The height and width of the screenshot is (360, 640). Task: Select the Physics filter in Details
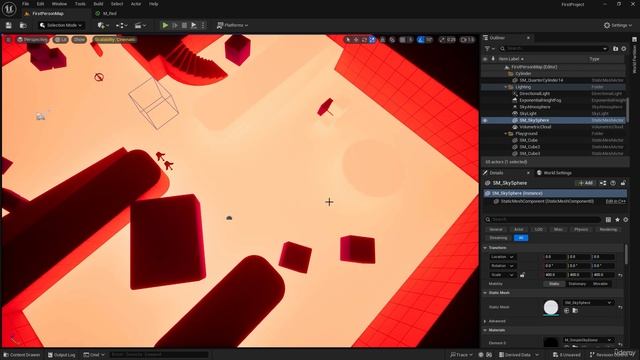(581, 229)
